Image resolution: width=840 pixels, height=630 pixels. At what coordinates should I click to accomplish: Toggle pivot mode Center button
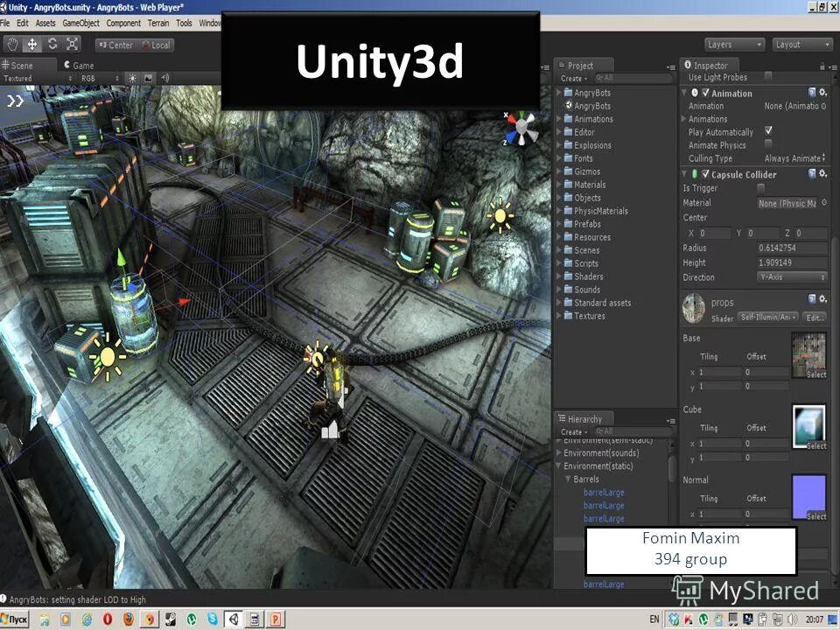[115, 45]
